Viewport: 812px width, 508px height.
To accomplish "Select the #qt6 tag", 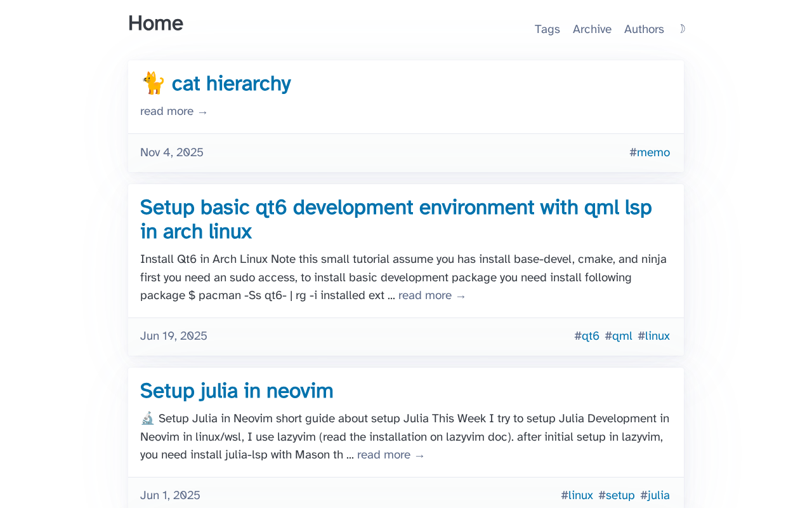I will [x=587, y=336].
